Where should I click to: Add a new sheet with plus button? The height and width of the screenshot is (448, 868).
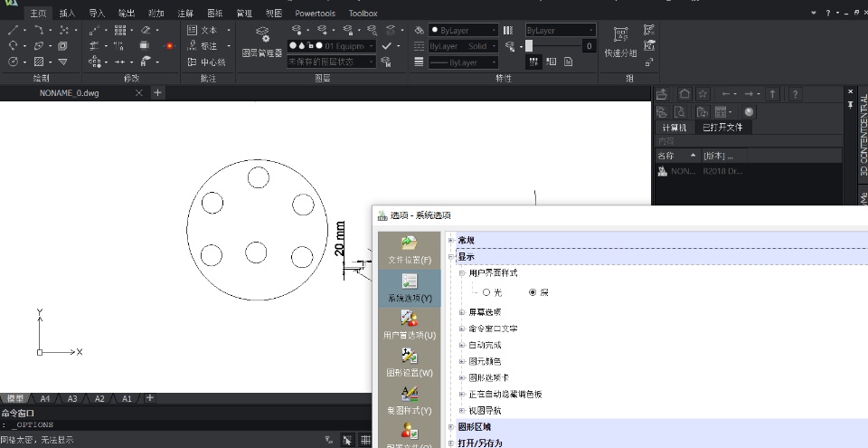[149, 397]
